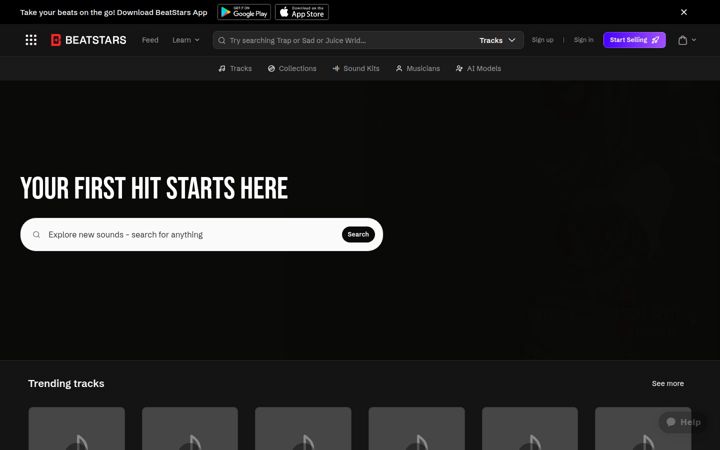Download from the App Store badge
This screenshot has width=720, height=450.
coord(302,12)
